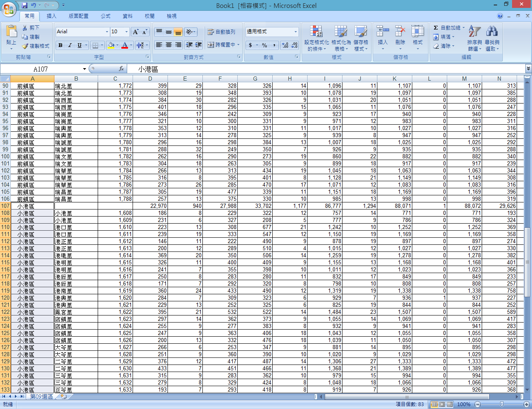The width and height of the screenshot is (532, 409).
Task: Click the formula bar showing 小港區
Action: click(324, 69)
